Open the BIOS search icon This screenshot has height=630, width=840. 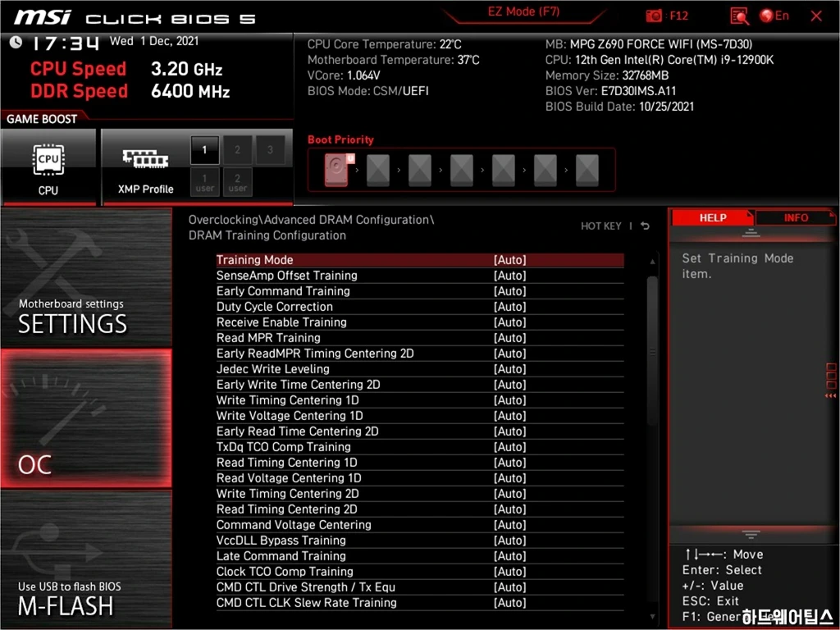pos(739,16)
